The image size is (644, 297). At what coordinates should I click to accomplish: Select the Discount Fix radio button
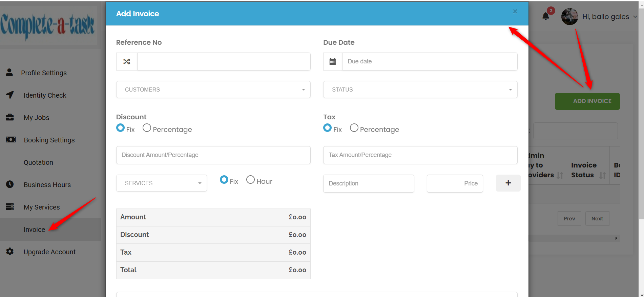(x=120, y=128)
